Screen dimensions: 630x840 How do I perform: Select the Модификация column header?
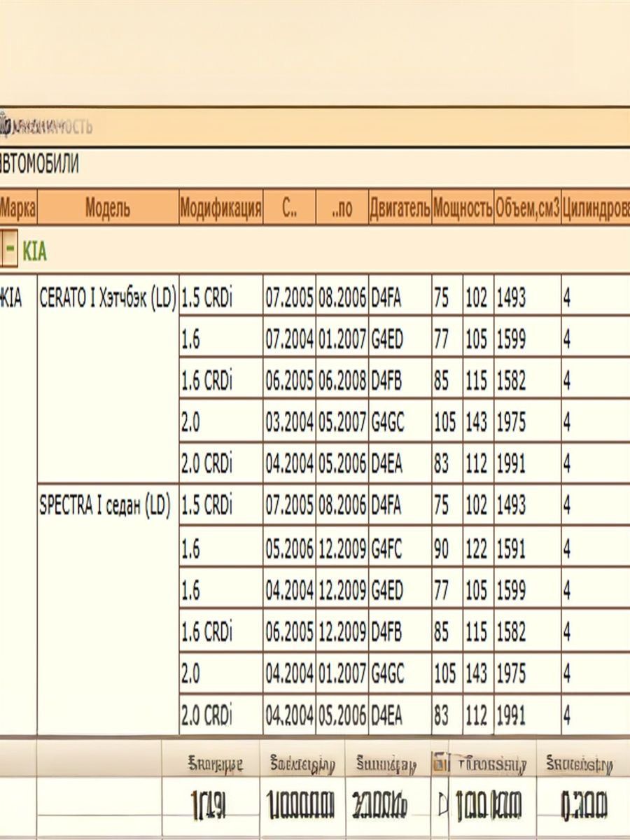[220, 208]
